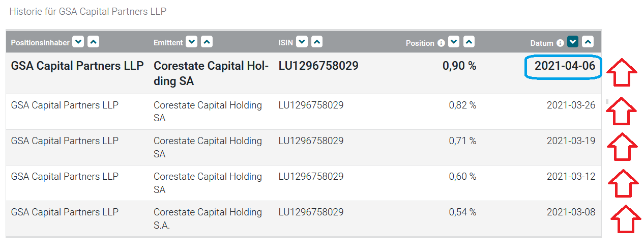
Task: Click the date 2021-03-19
Action: pos(571,141)
